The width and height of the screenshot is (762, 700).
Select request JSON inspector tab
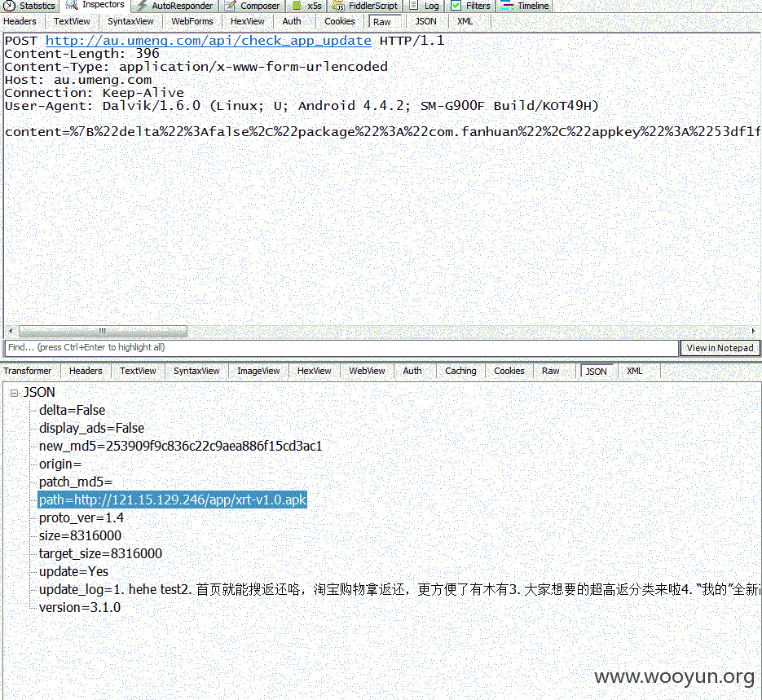click(x=425, y=21)
